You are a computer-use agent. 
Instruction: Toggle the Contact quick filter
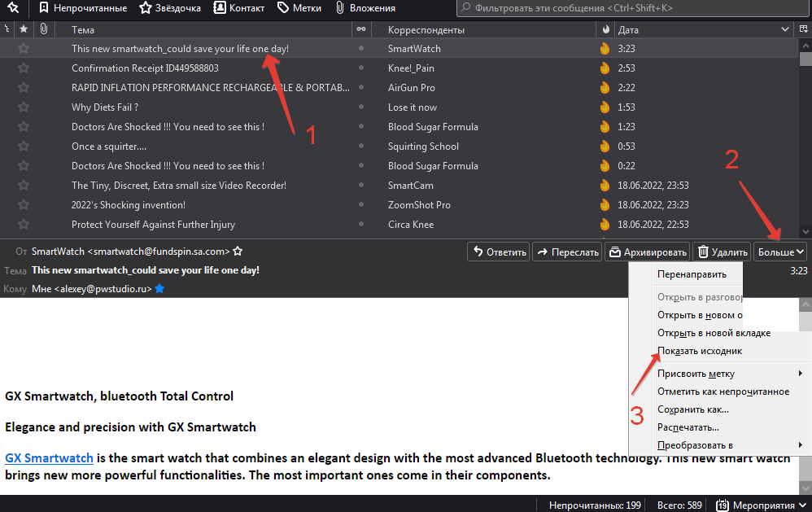click(x=239, y=8)
